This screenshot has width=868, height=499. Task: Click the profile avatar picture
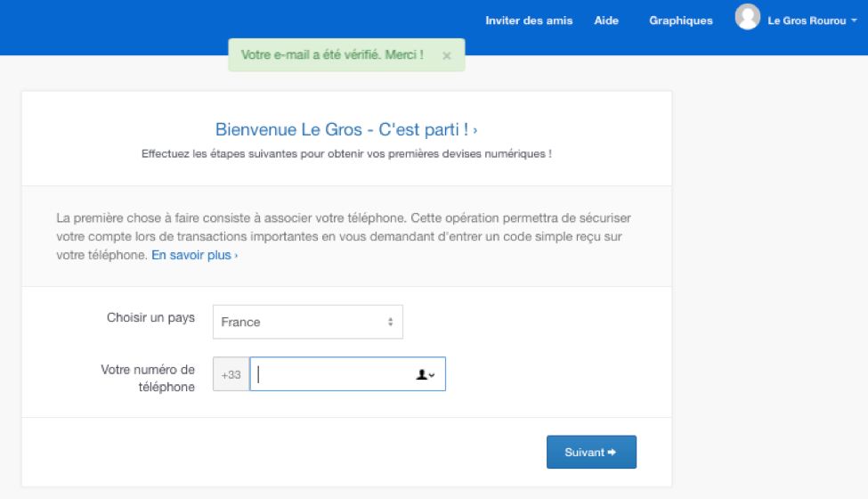748,17
